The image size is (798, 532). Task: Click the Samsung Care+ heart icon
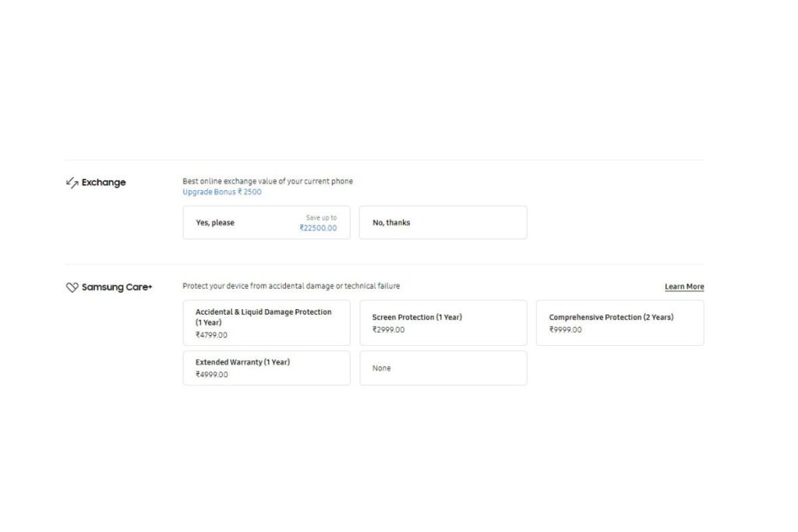72,287
